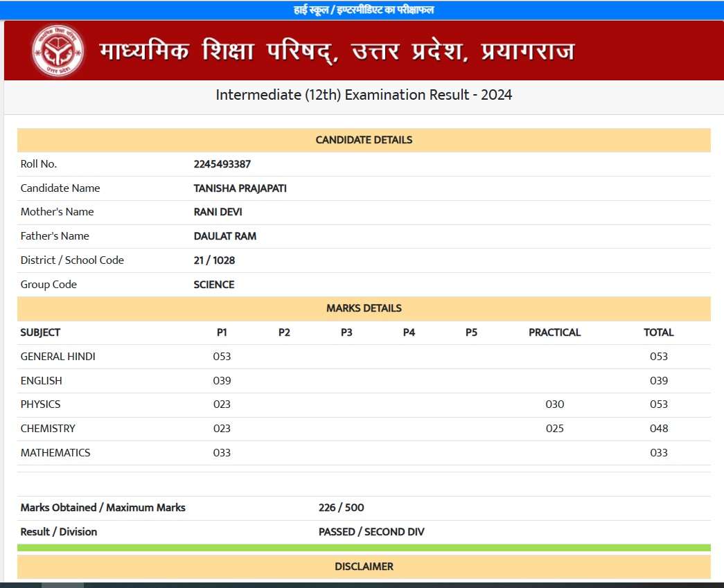
Task: Select the 'ENGLISH' subject row name
Action: coord(41,381)
